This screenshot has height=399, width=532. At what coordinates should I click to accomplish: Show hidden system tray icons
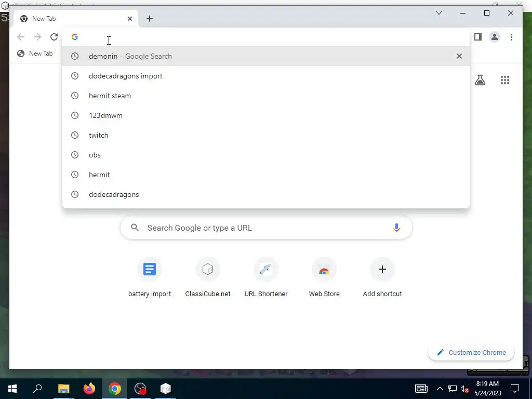coord(440,389)
